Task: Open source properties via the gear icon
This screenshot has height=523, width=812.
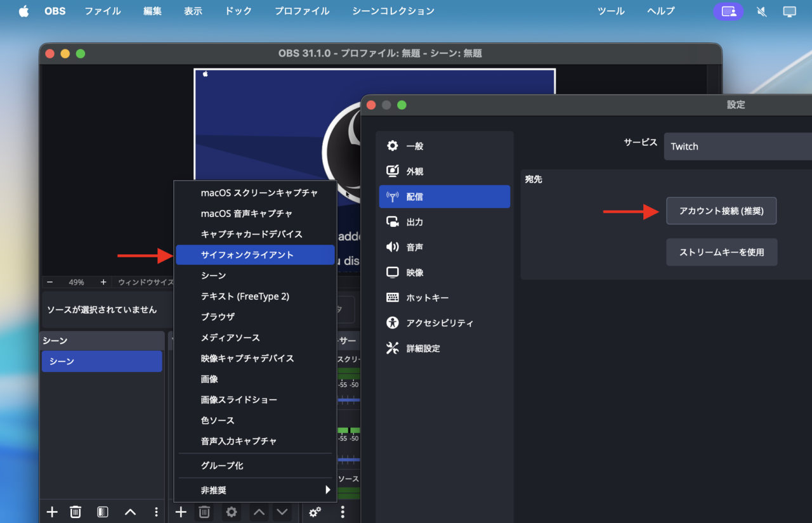Action: [231, 512]
